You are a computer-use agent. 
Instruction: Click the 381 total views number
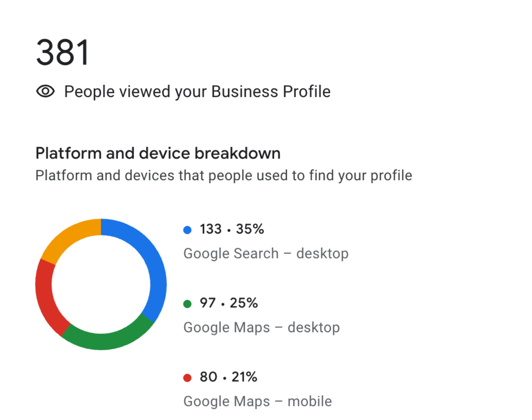pos(63,53)
